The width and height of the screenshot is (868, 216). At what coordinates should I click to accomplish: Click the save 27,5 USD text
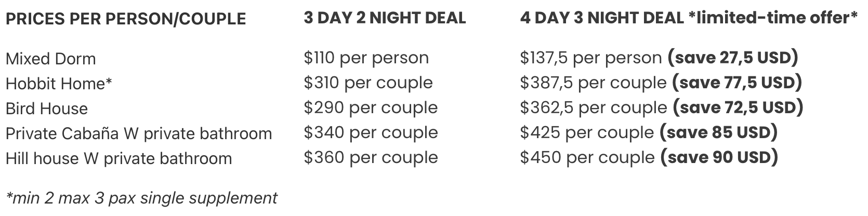point(733,58)
